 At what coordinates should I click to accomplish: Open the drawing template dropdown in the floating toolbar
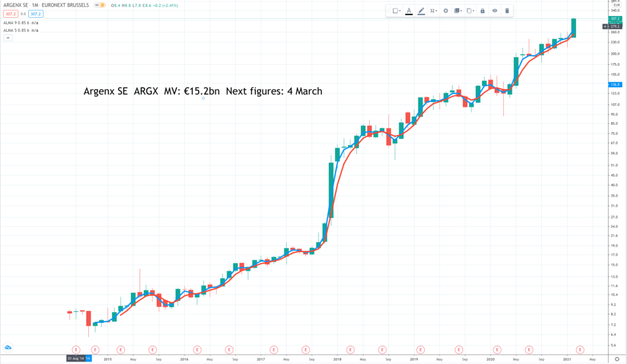396,11
